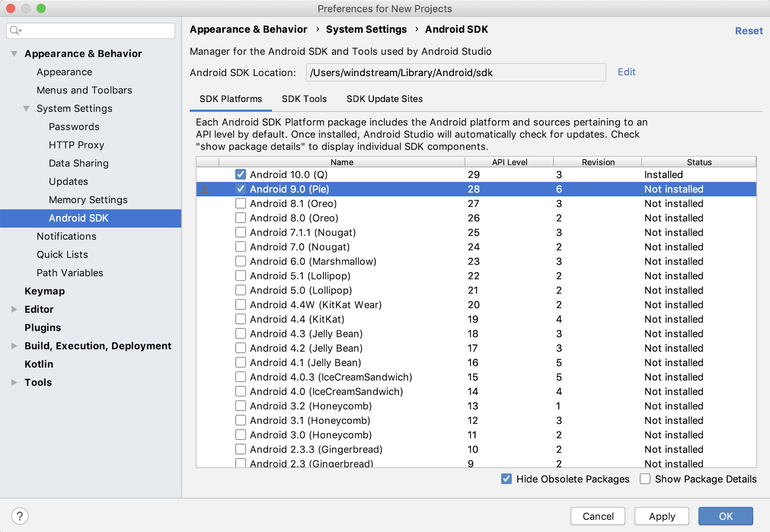Open Memory Settings

pos(88,200)
